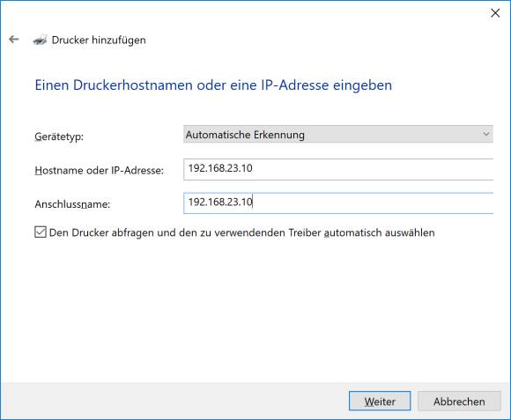Click the 192.168.23.10 text in Anschlussname field
Image resolution: width=511 pixels, height=420 pixels.
(220, 203)
